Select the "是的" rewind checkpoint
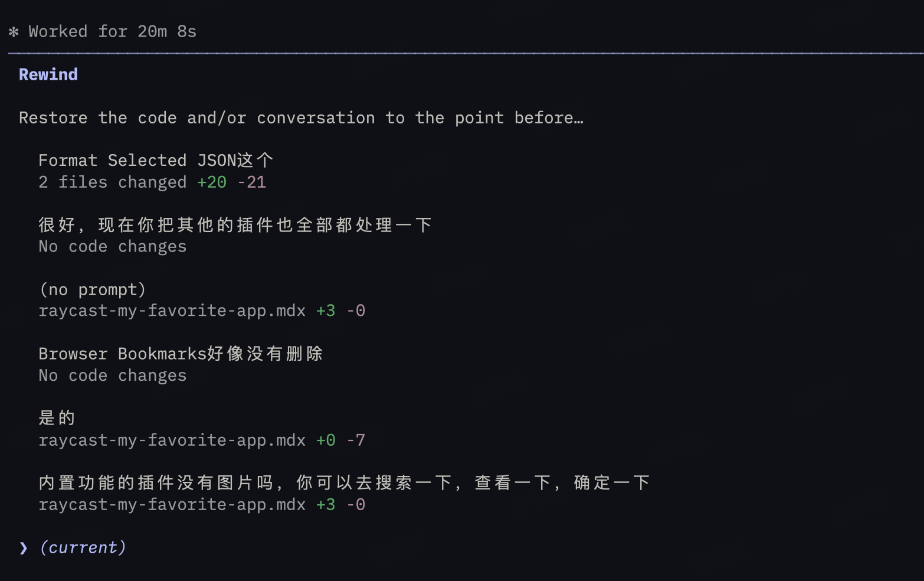The image size is (924, 581). click(x=57, y=418)
